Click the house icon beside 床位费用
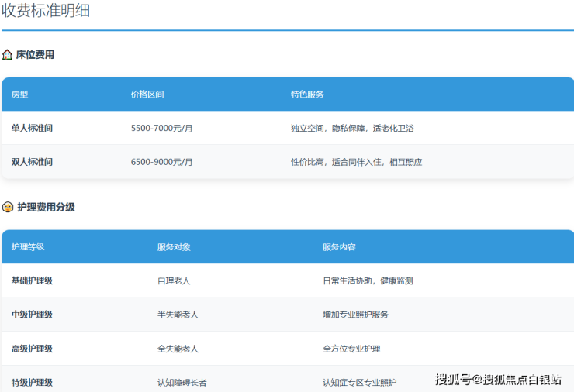 [x=8, y=55]
